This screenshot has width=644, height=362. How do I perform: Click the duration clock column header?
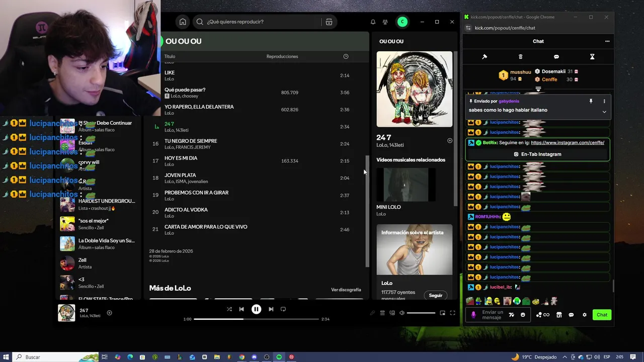(346, 56)
